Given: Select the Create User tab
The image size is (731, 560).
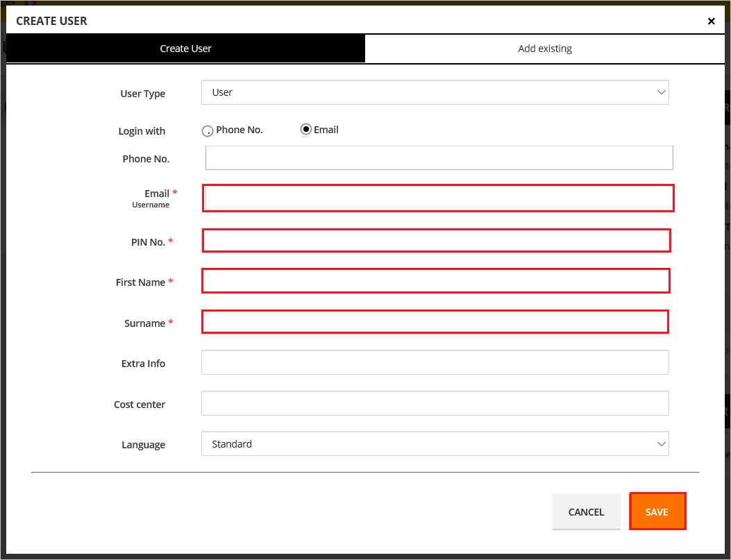Looking at the screenshot, I should (185, 48).
